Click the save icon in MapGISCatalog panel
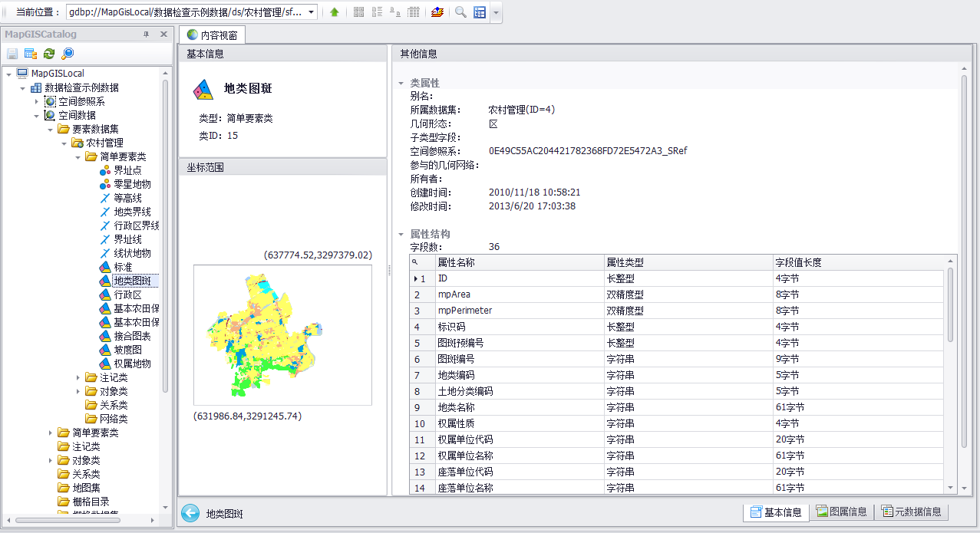Screen dimensions: 980x533 click(12, 54)
